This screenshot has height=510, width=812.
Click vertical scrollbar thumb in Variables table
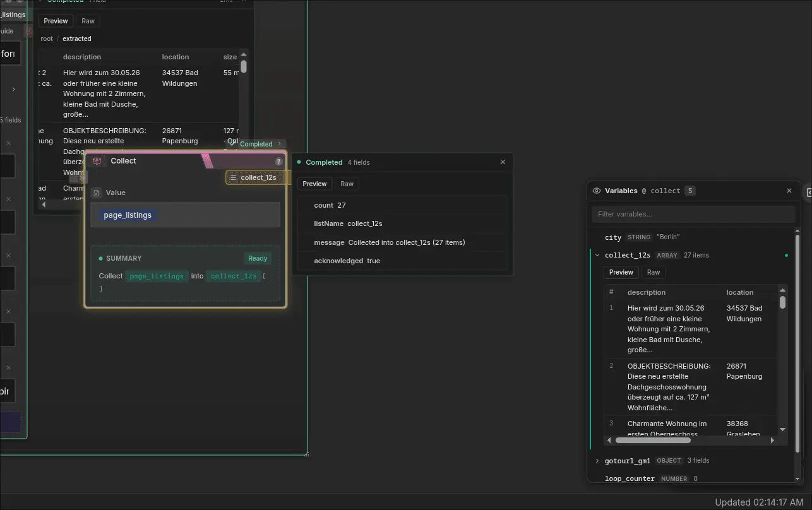(782, 302)
